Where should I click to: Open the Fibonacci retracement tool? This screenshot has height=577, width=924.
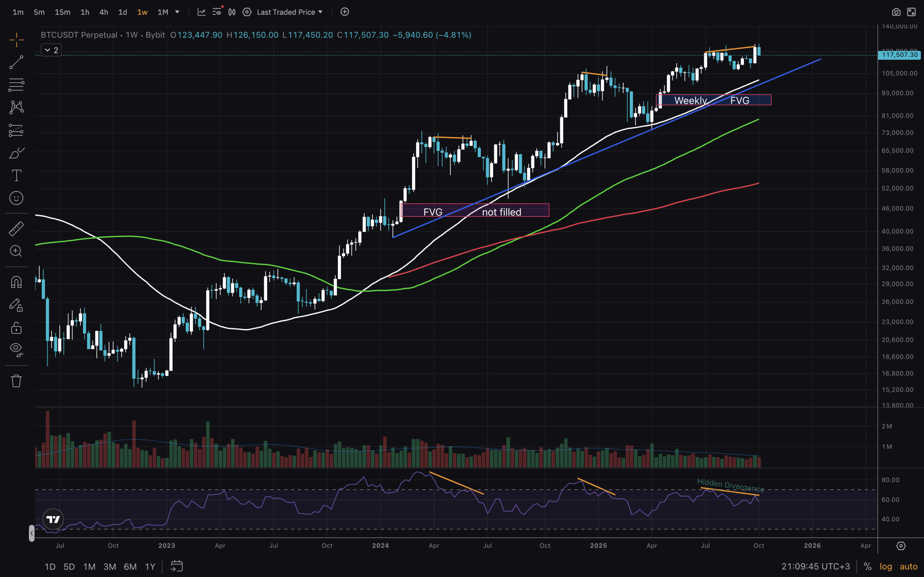click(x=16, y=85)
